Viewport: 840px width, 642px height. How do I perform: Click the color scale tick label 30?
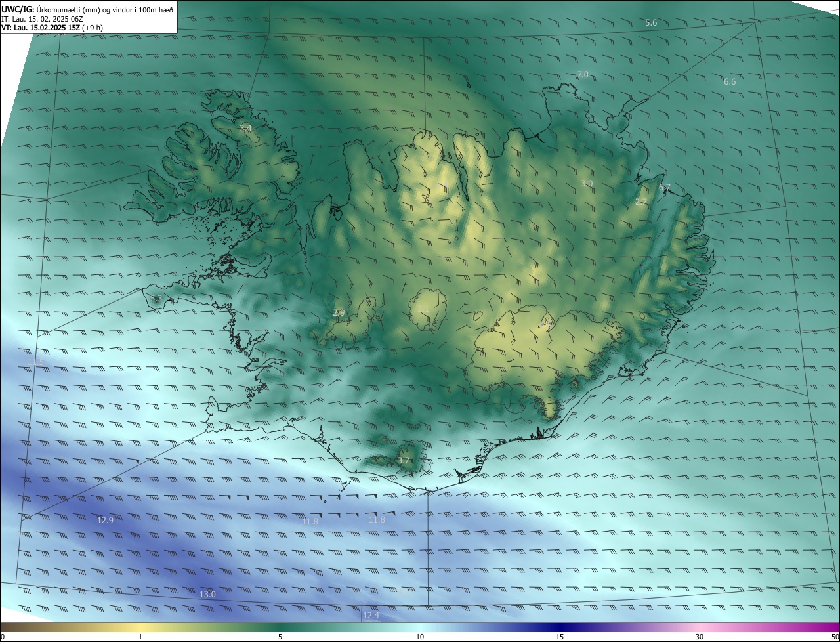700,637
